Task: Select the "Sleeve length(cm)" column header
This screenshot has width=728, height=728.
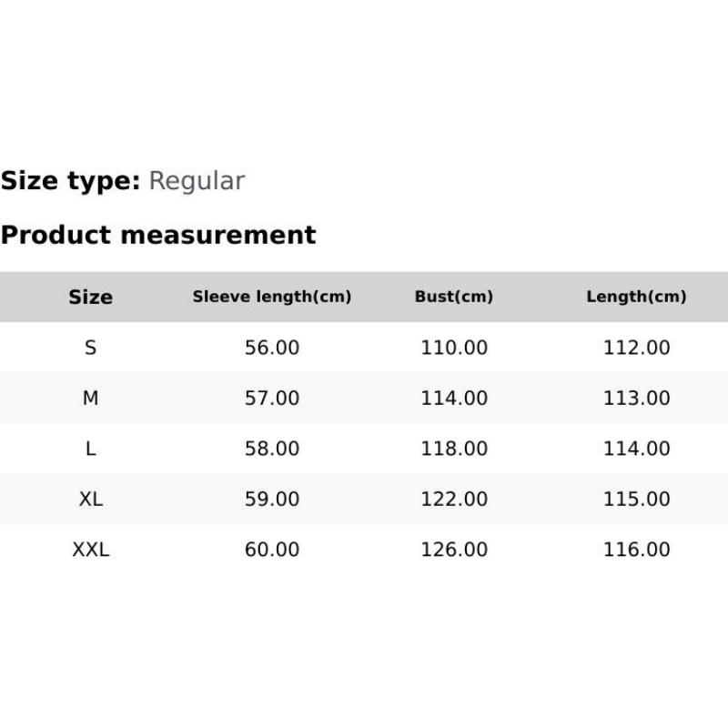Action: (x=272, y=297)
